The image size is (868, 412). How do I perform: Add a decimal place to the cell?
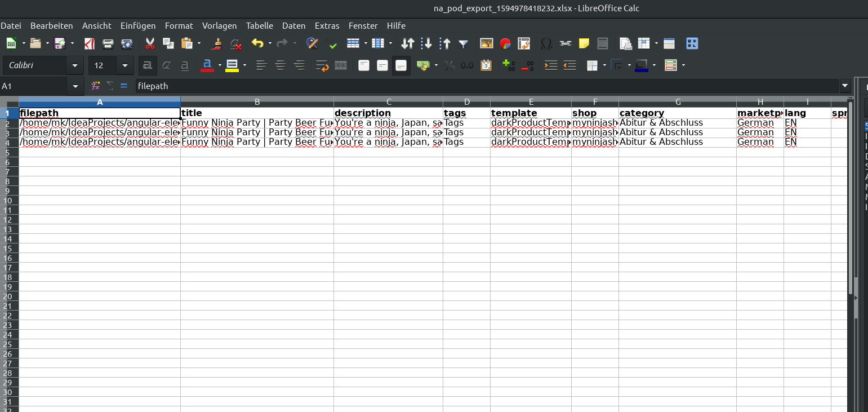coord(508,65)
